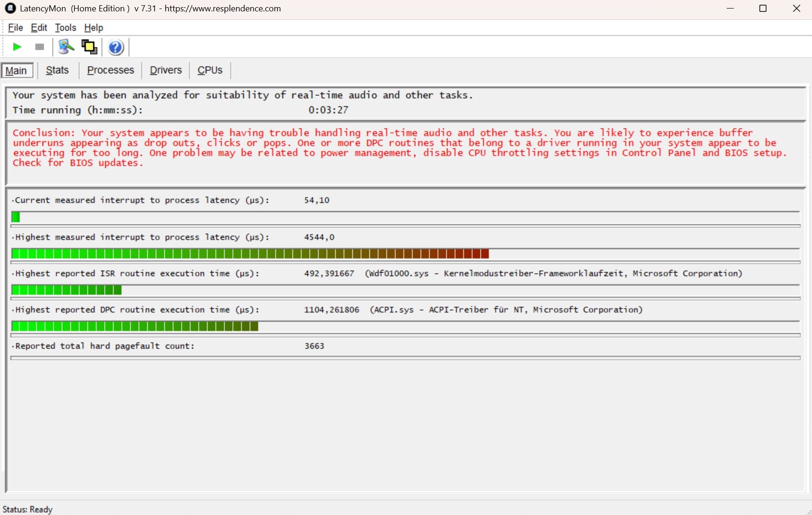This screenshot has height=515, width=812.
Task: View the CPUs tab
Action: pyautogui.click(x=210, y=70)
